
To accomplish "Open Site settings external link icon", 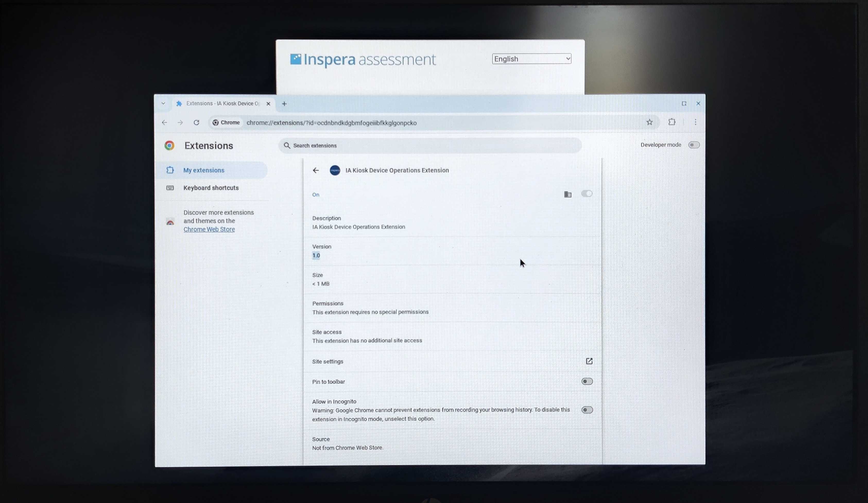I will tap(589, 361).
